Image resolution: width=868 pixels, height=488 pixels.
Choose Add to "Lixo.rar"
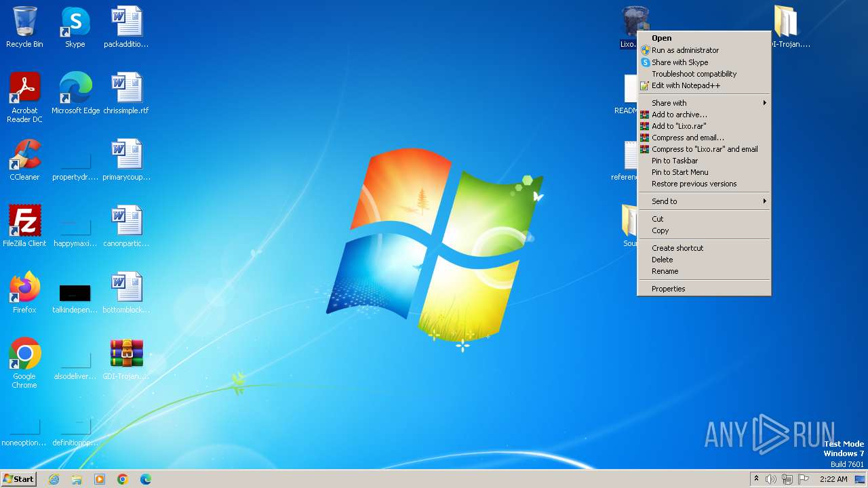pyautogui.click(x=704, y=126)
